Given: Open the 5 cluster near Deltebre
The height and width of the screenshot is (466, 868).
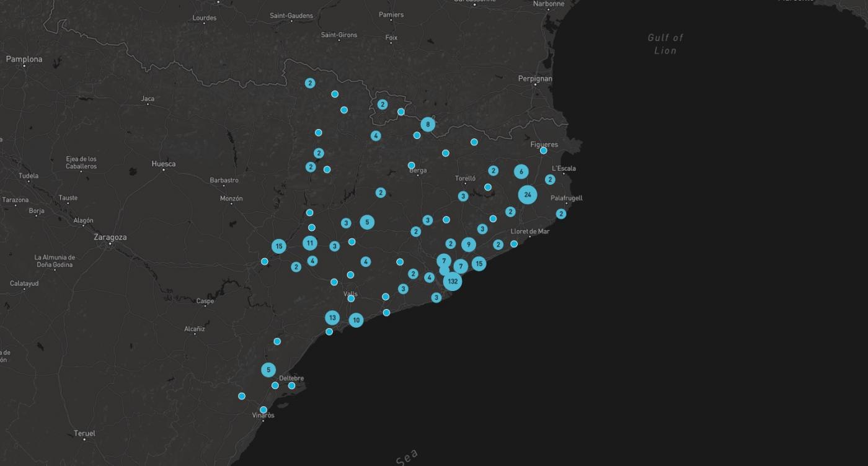Looking at the screenshot, I should click(x=268, y=370).
